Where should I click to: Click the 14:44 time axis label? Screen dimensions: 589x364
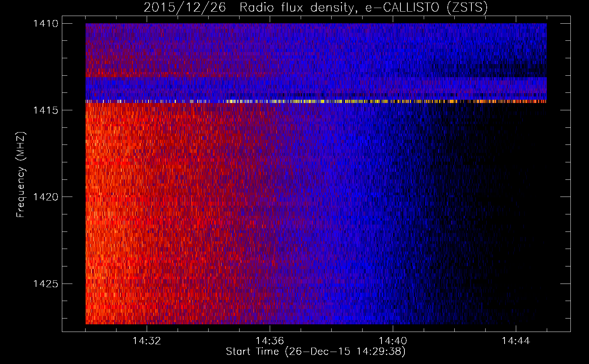click(516, 341)
